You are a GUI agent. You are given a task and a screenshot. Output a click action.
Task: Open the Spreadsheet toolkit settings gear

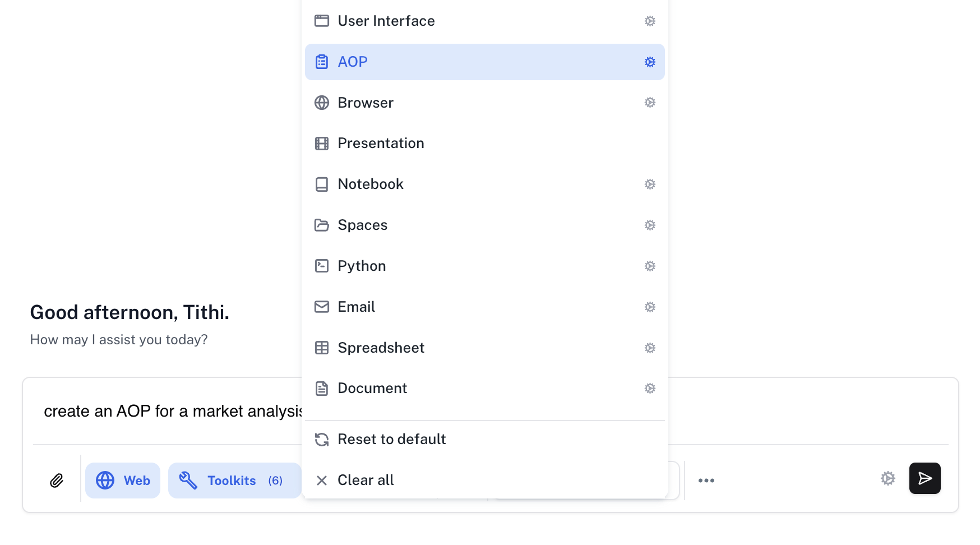tap(650, 348)
